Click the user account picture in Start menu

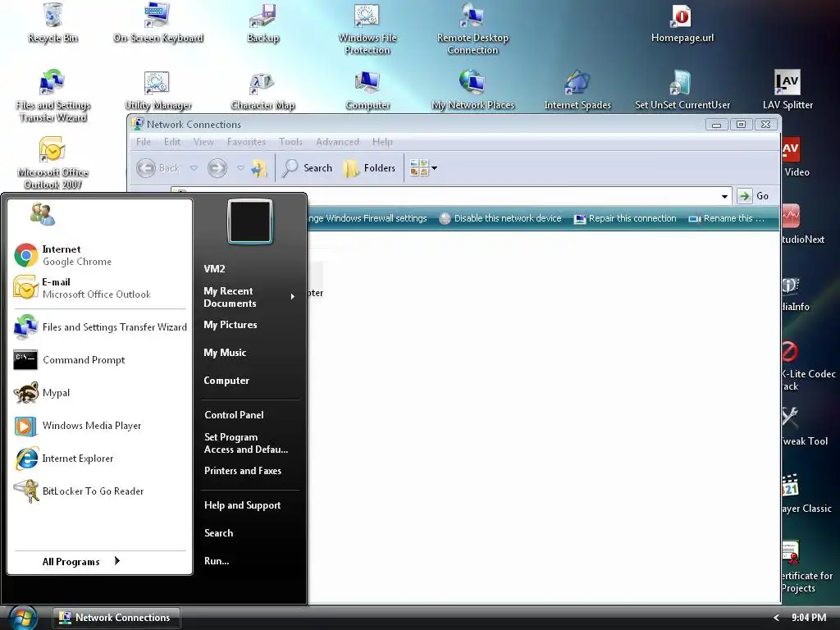click(249, 221)
